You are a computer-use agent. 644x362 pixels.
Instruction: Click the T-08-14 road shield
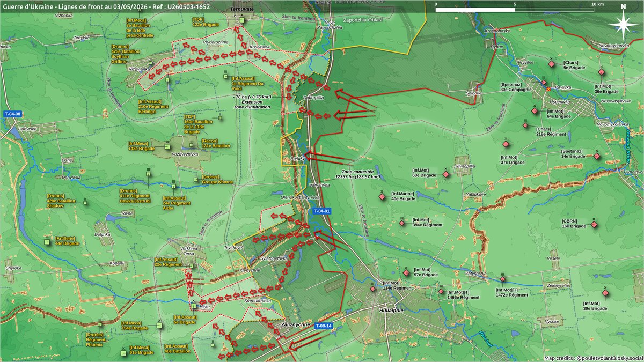pyautogui.click(x=324, y=326)
